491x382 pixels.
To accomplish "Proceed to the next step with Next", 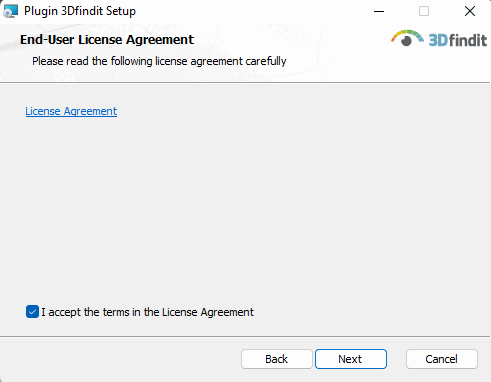I will point(351,359).
